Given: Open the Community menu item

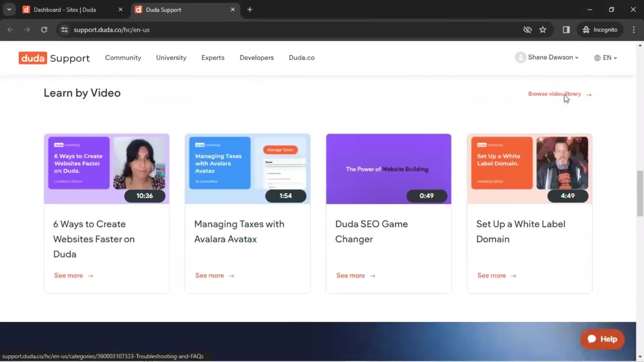Looking at the screenshot, I should [x=123, y=58].
